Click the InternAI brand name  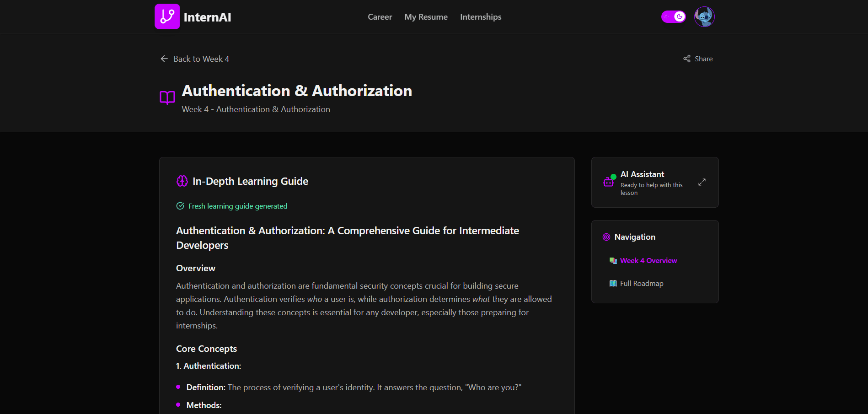[x=207, y=17]
